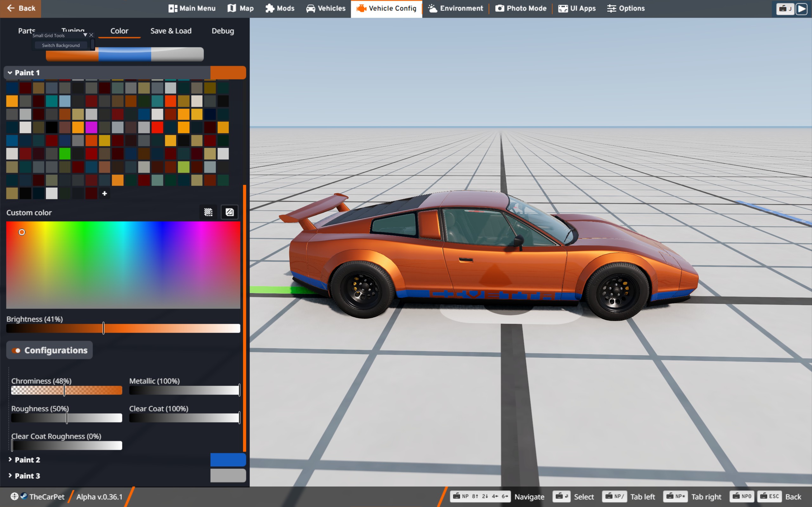Click the Switch Background button
The image size is (812, 507).
point(61,45)
